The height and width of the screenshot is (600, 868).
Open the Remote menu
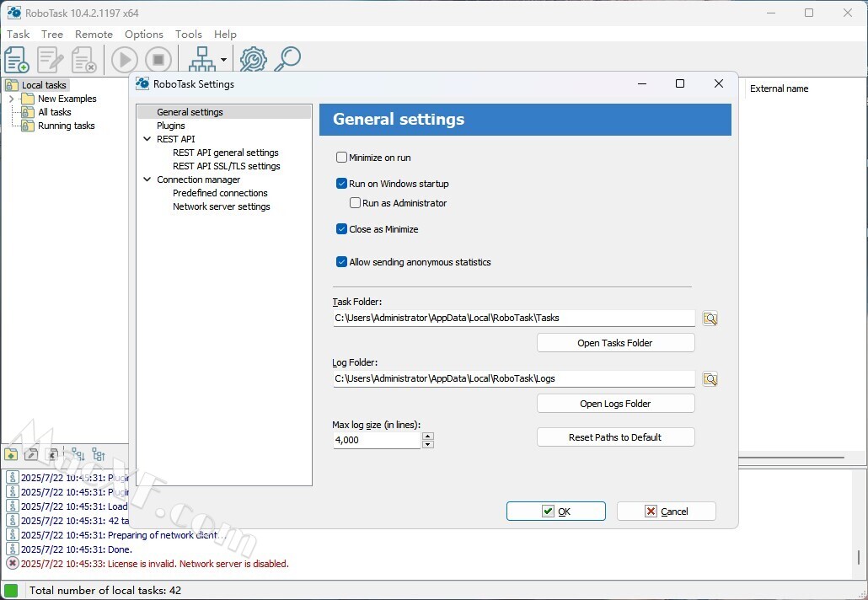[x=94, y=35]
